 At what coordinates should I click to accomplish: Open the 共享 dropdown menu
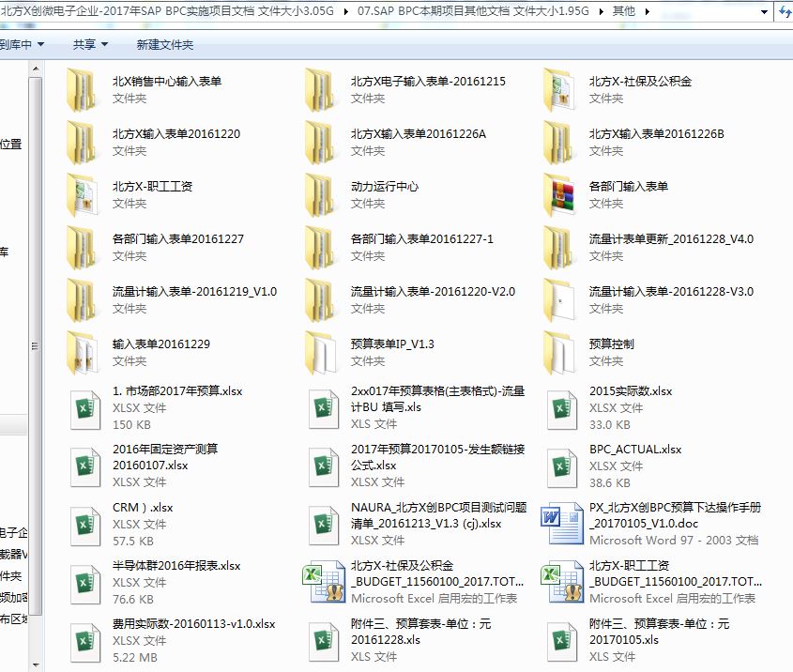pyautogui.click(x=90, y=44)
